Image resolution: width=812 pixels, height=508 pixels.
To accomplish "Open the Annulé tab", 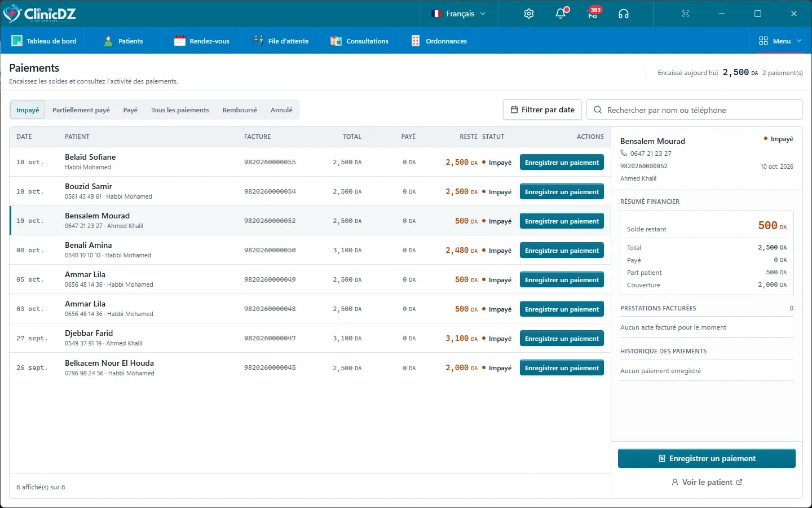I will 281,110.
